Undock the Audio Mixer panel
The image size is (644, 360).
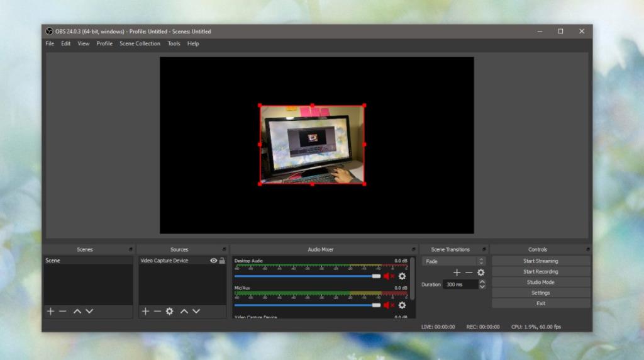pyautogui.click(x=414, y=250)
